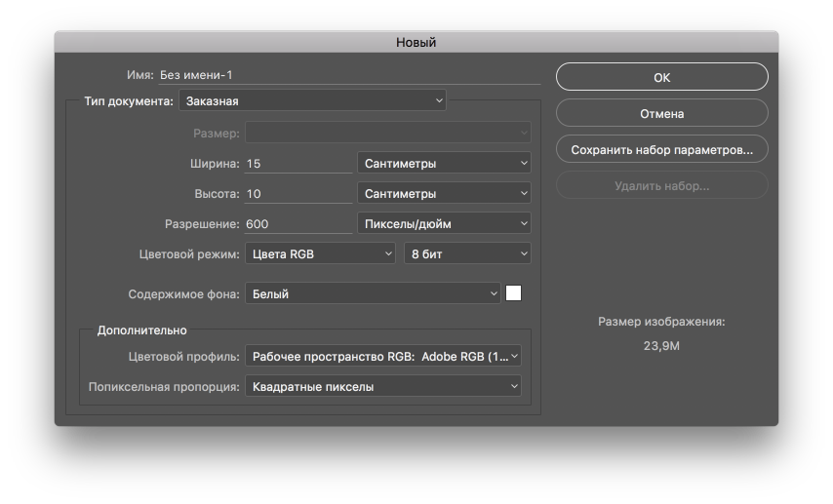Expand the Пикселы/дюйм resolution units dropdown
The width and height of the screenshot is (833, 504).
click(444, 224)
